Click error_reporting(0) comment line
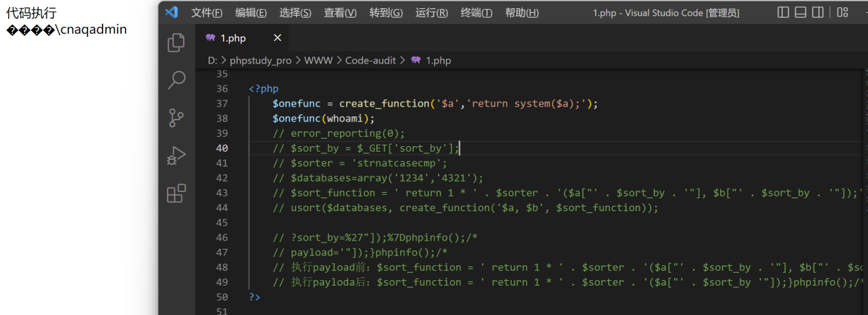The height and width of the screenshot is (315, 868). pyautogui.click(x=339, y=133)
